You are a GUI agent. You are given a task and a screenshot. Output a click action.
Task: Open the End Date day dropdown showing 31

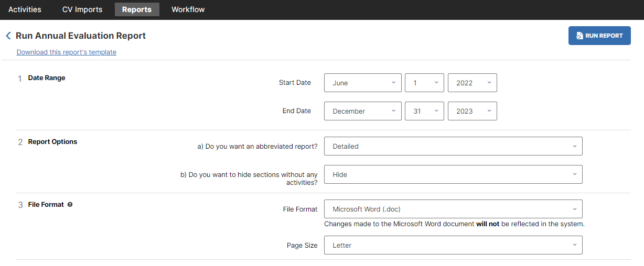pos(425,111)
